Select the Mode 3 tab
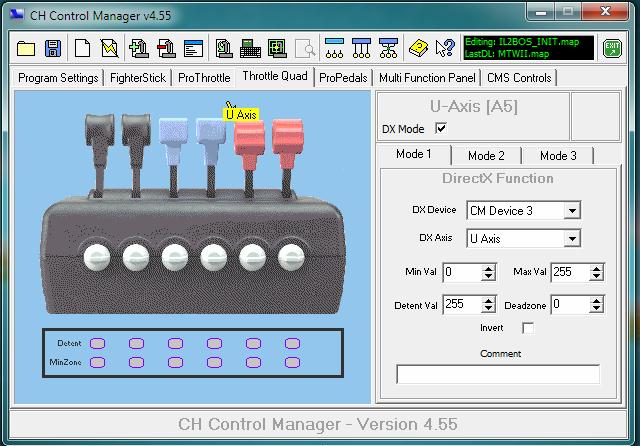 [558, 155]
